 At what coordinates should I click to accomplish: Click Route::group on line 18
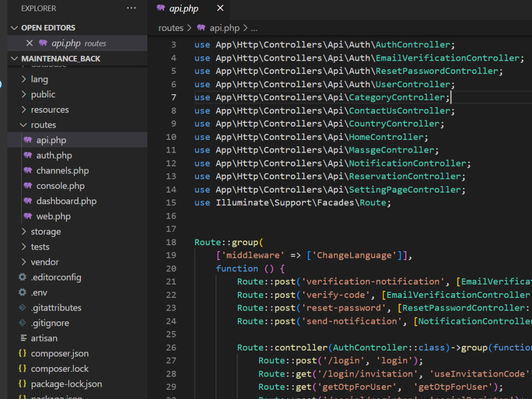(226, 242)
